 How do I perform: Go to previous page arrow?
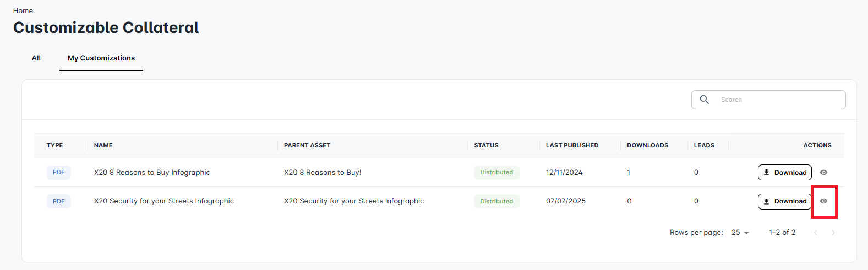pyautogui.click(x=815, y=233)
